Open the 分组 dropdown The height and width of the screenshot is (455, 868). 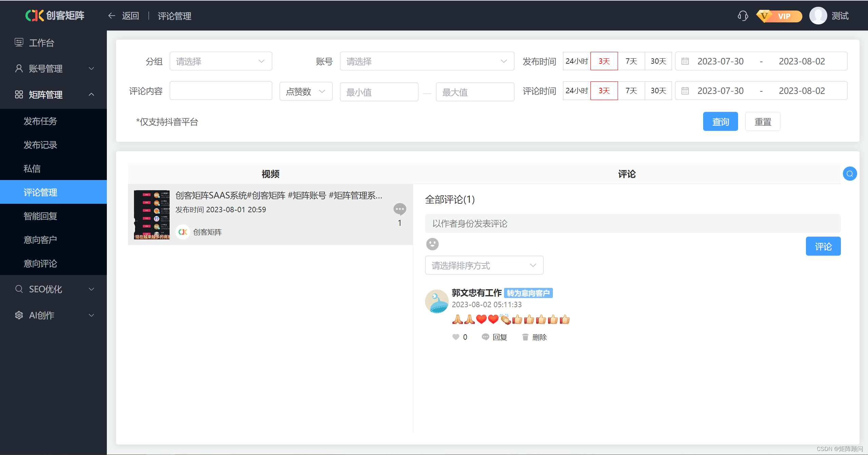coord(220,61)
